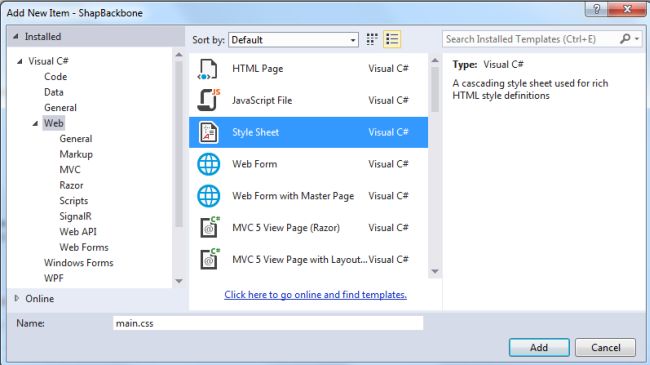This screenshot has height=365, width=650.
Task: Click the search magnifier icon
Action: [625, 39]
